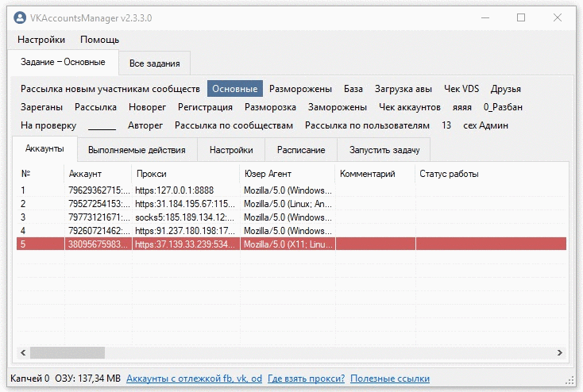Select the Рассылка по пользователям task
The image size is (583, 392).
[x=367, y=125]
